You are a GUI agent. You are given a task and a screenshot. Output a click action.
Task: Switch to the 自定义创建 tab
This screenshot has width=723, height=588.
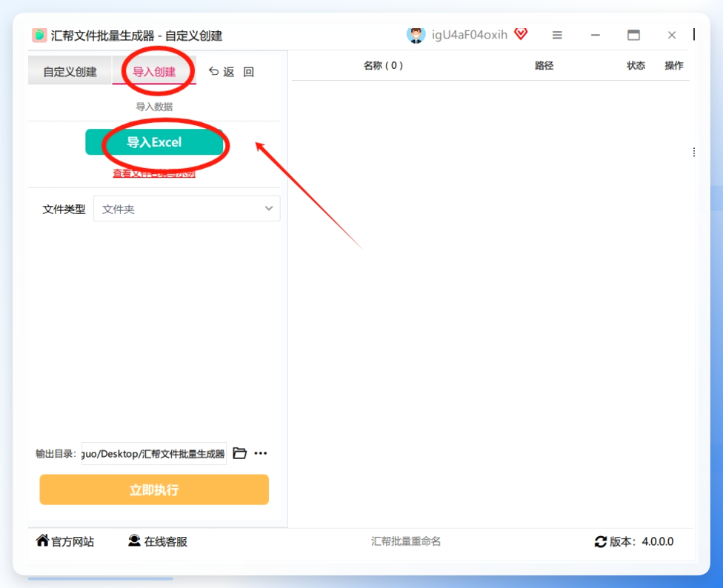pyautogui.click(x=70, y=71)
